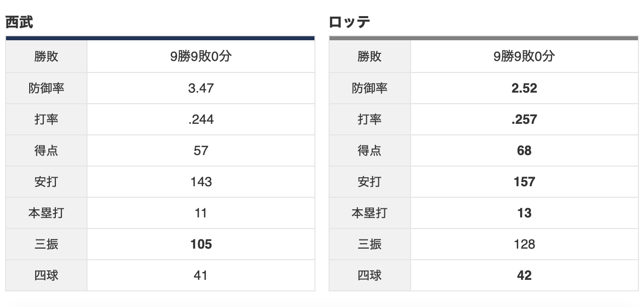Select Seibu's strikeouts value 105
Image resolution: width=644 pixels, height=307 pixels.
pos(201,244)
